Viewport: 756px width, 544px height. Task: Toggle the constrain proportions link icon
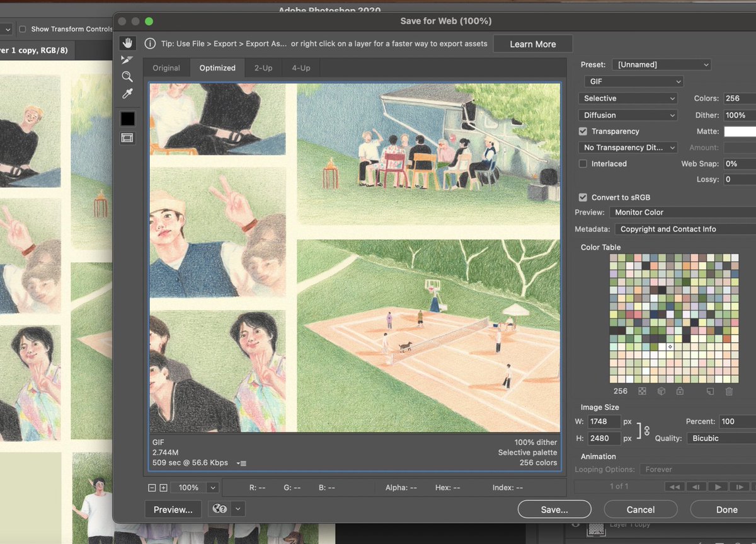(646, 430)
